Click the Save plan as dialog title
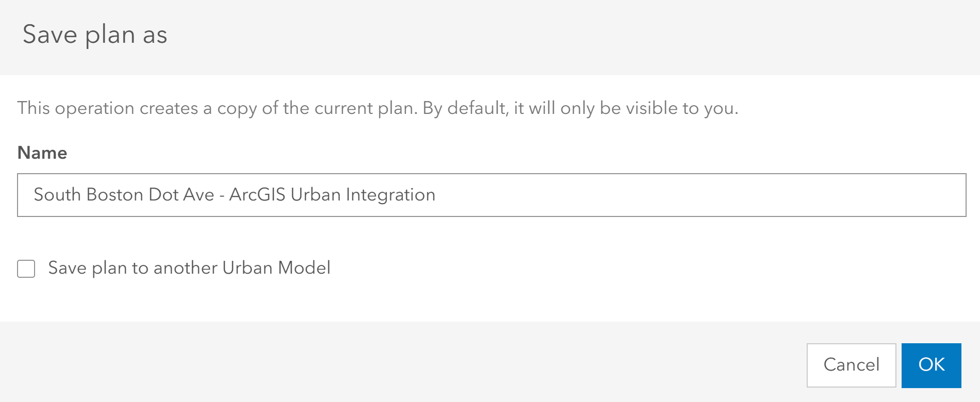Viewport: 980px width, 402px height. tap(95, 35)
